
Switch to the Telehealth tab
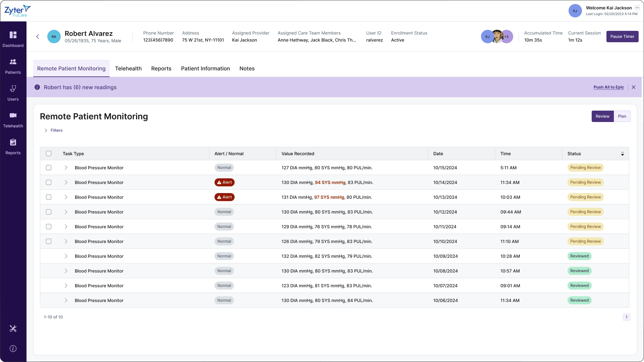(128, 68)
